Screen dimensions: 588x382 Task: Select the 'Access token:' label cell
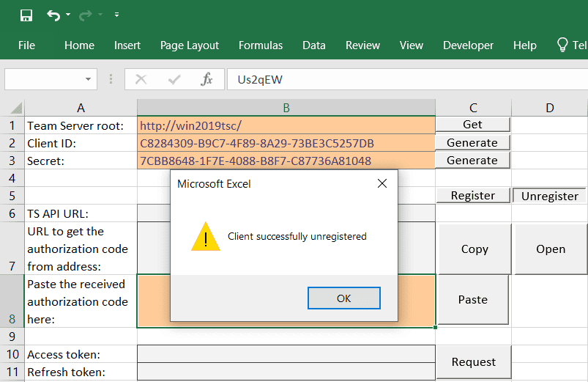click(81, 354)
